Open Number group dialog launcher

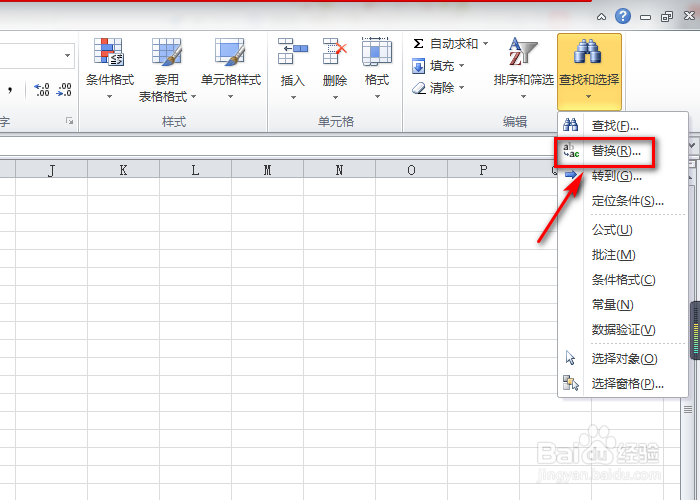click(69, 121)
